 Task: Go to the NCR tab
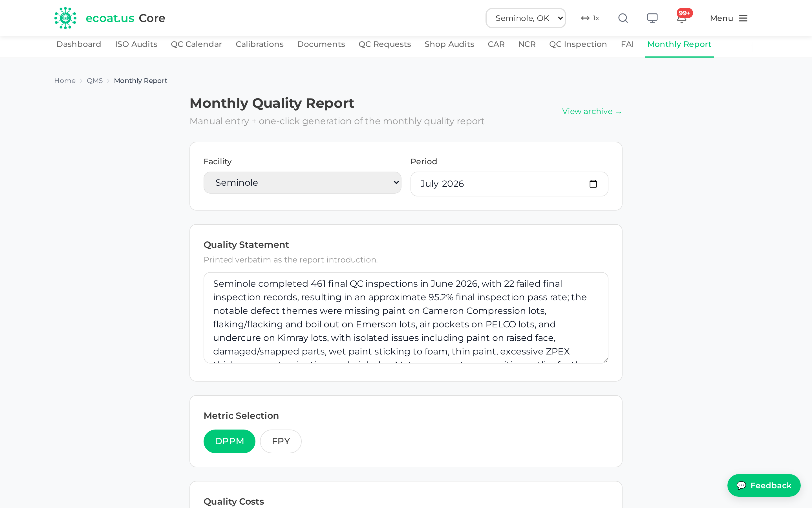click(x=527, y=44)
